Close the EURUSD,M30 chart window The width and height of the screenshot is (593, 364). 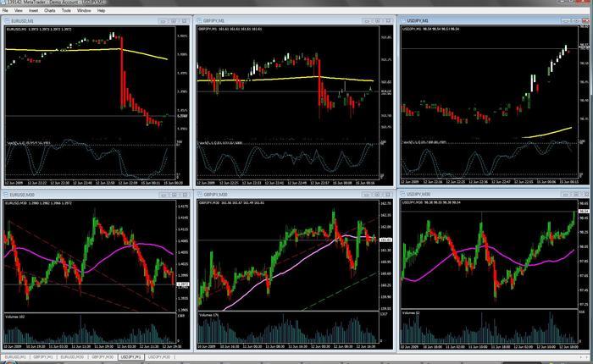(x=185, y=195)
